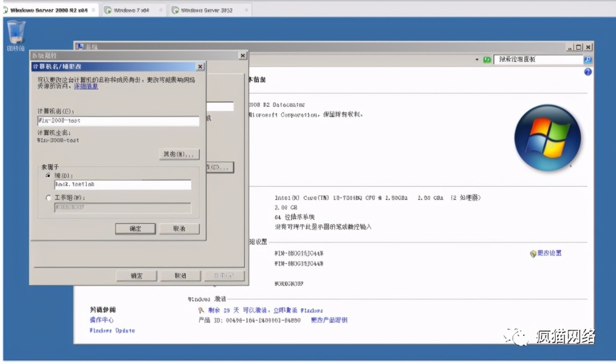Open the 更改设置 link
The image size is (616, 364).
click(549, 253)
